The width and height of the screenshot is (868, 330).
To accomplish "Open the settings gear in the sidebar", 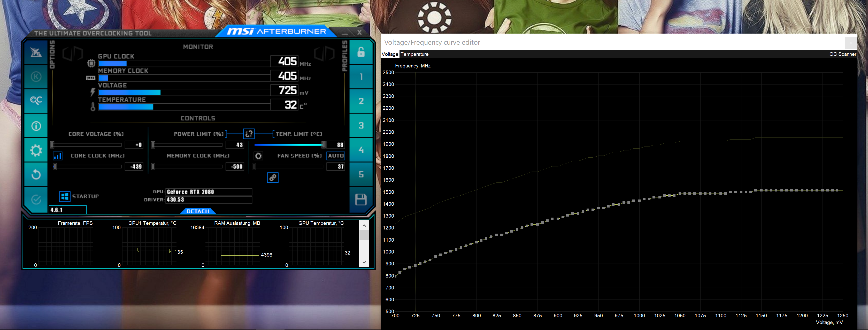I will (36, 150).
